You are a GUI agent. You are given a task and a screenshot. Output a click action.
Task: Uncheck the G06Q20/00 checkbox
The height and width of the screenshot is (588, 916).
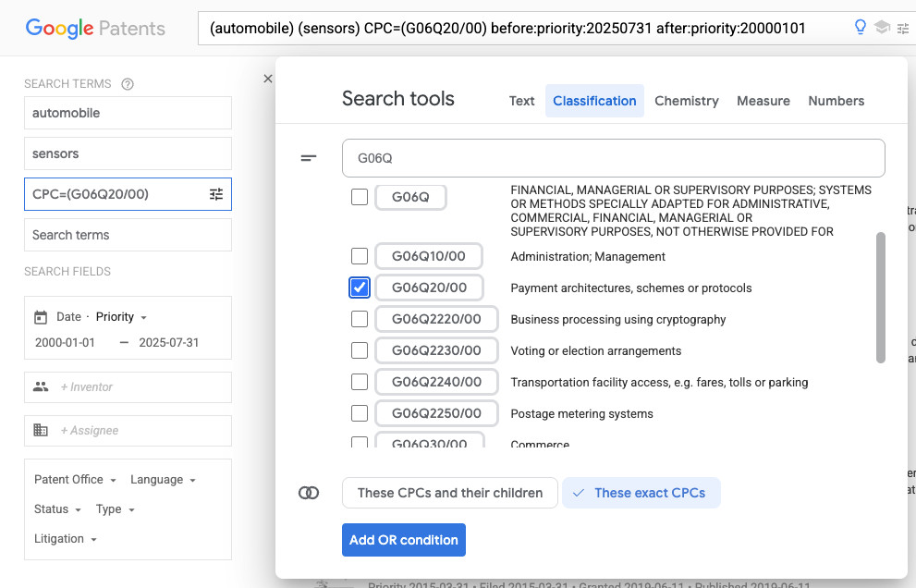pyautogui.click(x=360, y=288)
